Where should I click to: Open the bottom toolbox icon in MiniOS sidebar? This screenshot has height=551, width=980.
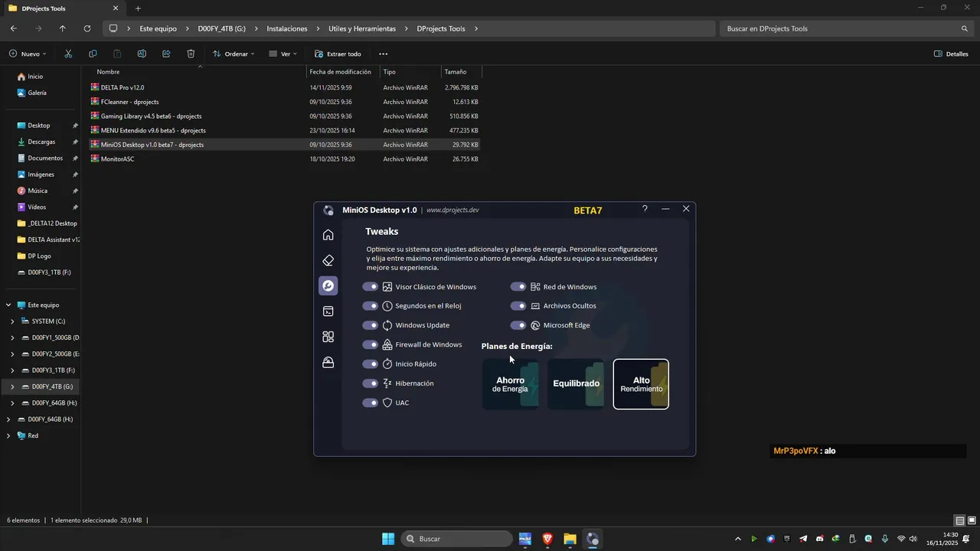pos(328,362)
